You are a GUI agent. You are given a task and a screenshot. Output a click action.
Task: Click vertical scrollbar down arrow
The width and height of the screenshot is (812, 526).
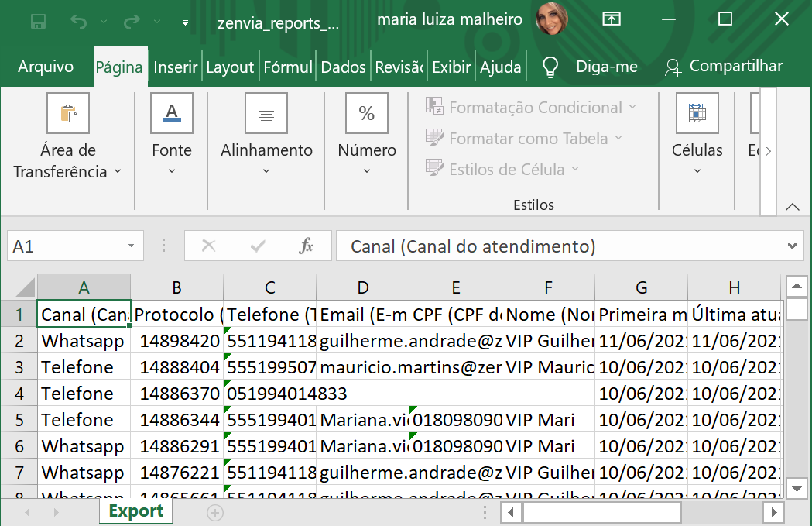click(x=797, y=488)
